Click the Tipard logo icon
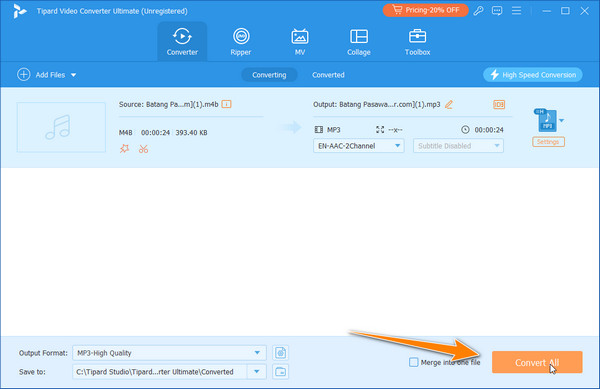The image size is (600, 389). [x=19, y=11]
